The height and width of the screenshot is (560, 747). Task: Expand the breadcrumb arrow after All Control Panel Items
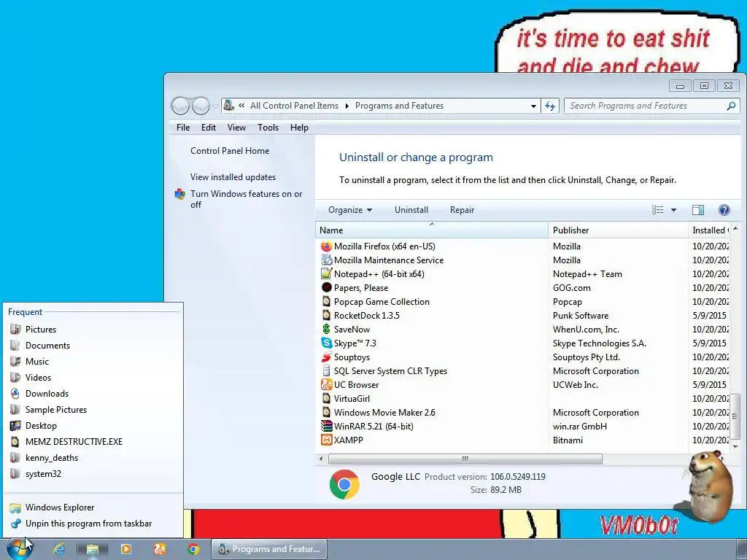[x=347, y=106]
